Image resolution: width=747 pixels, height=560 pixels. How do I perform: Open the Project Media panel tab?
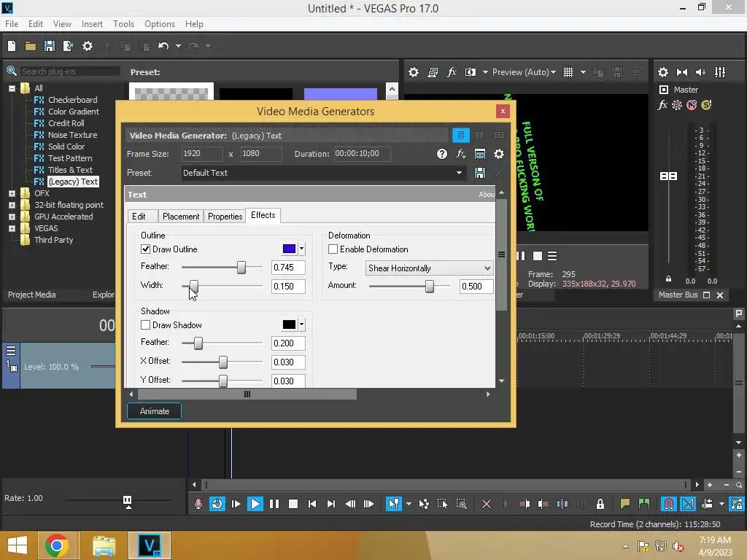32,295
